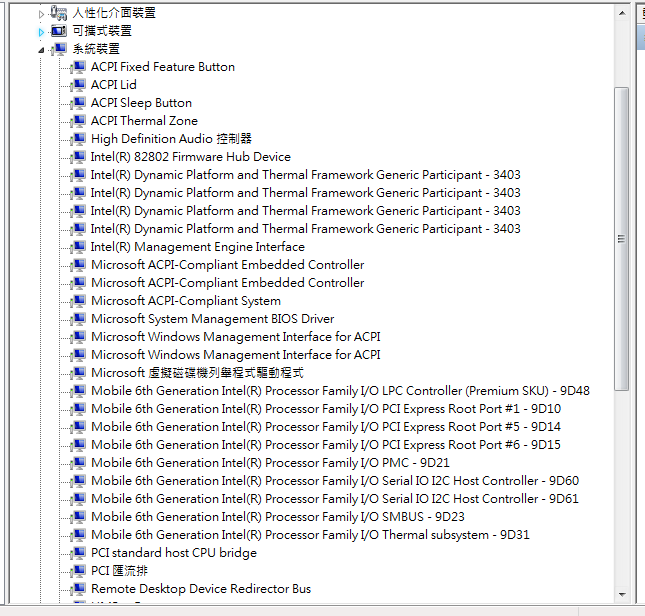The image size is (645, 616).
Task: Click icon beside I2C Host Controller 9D61
Action: tap(78, 499)
